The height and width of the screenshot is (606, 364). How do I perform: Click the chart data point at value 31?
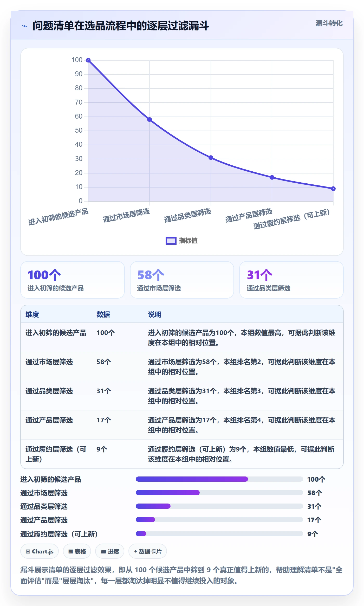click(211, 158)
